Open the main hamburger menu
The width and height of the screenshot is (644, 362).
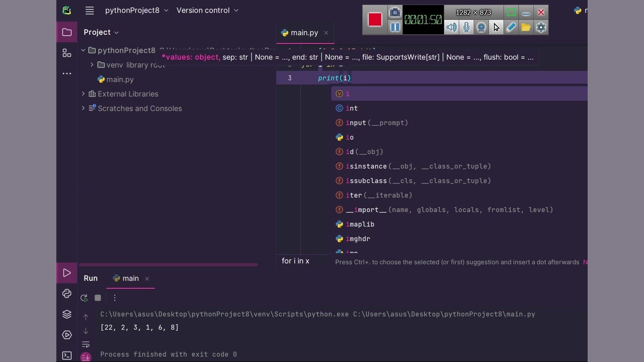(90, 10)
